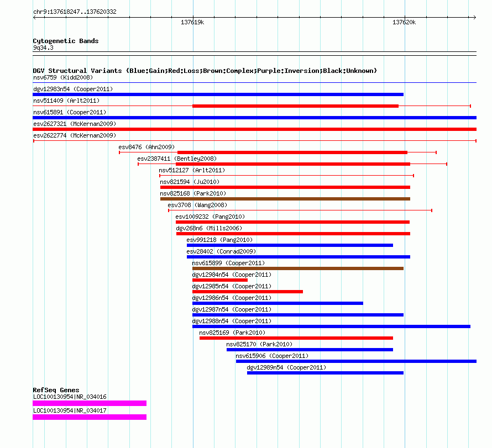The image size is (492, 448).
Task: Click the ruler's right end arrow
Action: pyautogui.click(x=475, y=18)
